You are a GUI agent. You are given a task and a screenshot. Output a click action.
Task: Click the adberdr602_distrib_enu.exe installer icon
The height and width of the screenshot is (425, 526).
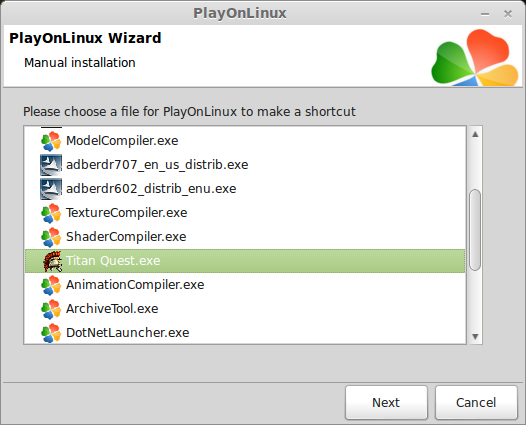pyautogui.click(x=51, y=189)
